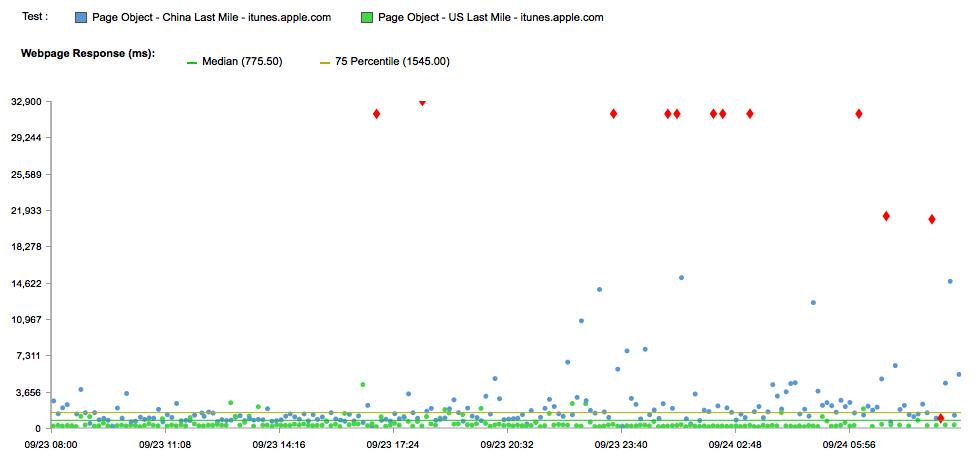This screenshot has height=461, width=976.
Task: Click the 'Test :' label
Action: click(x=35, y=17)
